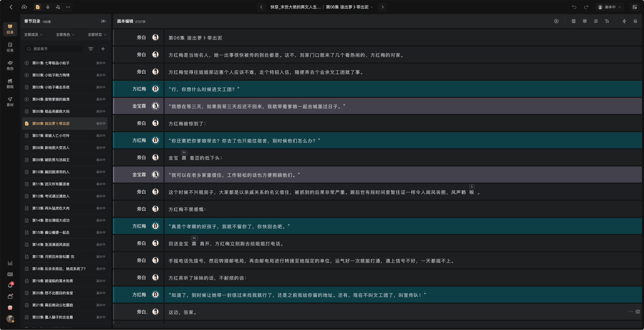Screen dimensions: 644x330
Task: Click the play preview icon in editor toolbar
Action: [x=556, y=21]
